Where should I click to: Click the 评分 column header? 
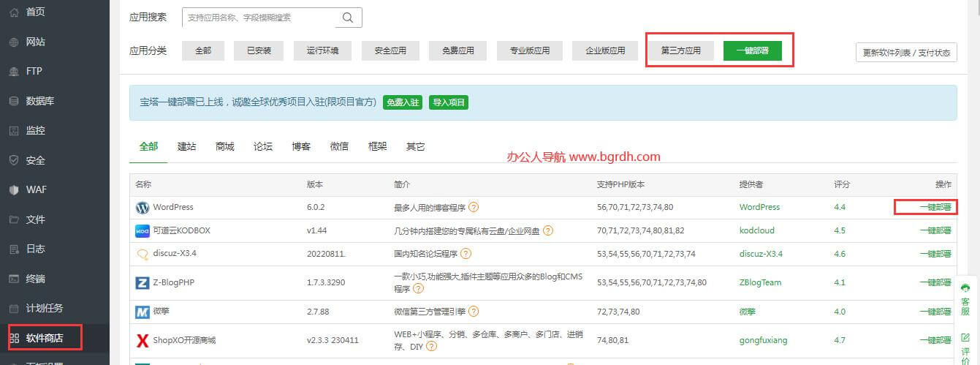pos(842,184)
